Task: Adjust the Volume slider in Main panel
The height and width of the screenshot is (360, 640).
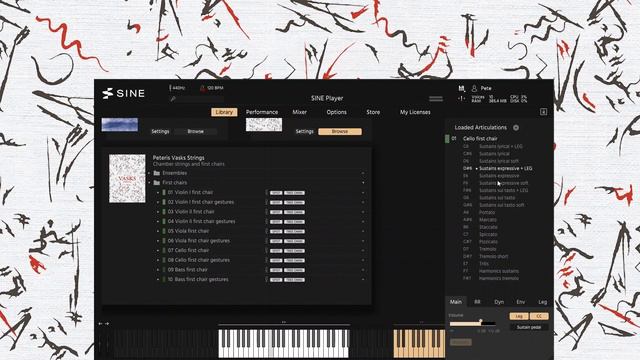Action: tap(473, 323)
